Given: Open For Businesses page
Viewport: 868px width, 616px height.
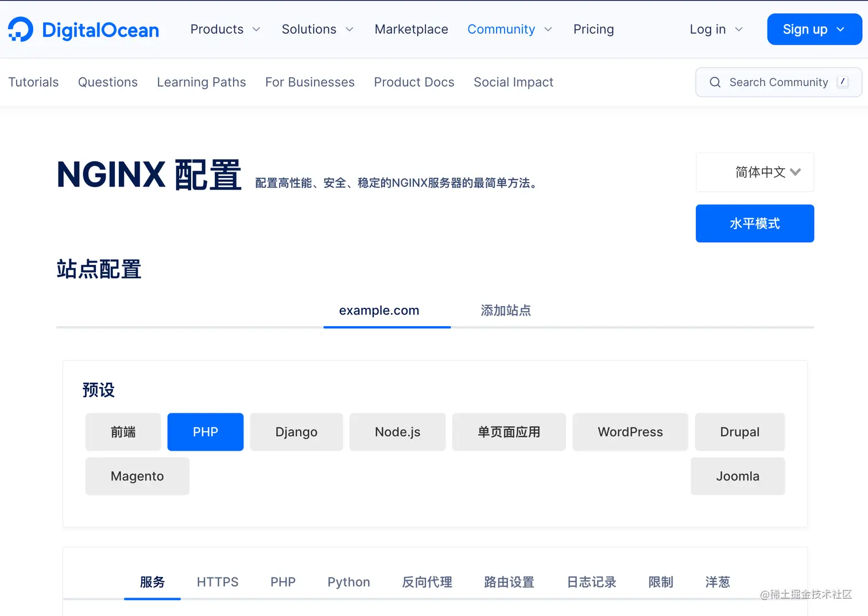Looking at the screenshot, I should coord(310,82).
